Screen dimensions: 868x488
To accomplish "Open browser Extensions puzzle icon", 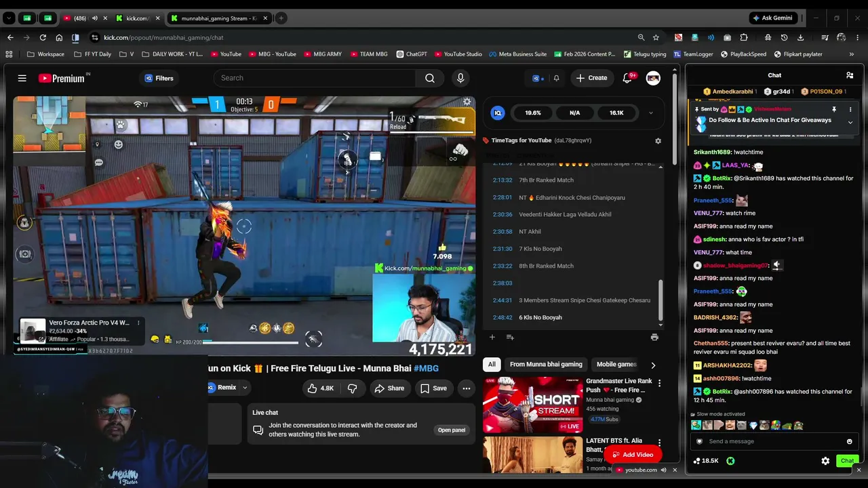I will point(744,37).
